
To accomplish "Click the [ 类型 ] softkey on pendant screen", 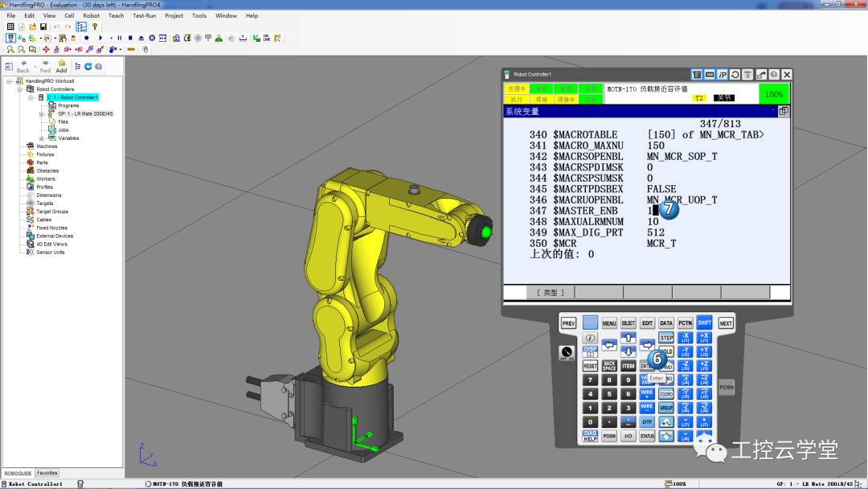I will pyautogui.click(x=551, y=293).
